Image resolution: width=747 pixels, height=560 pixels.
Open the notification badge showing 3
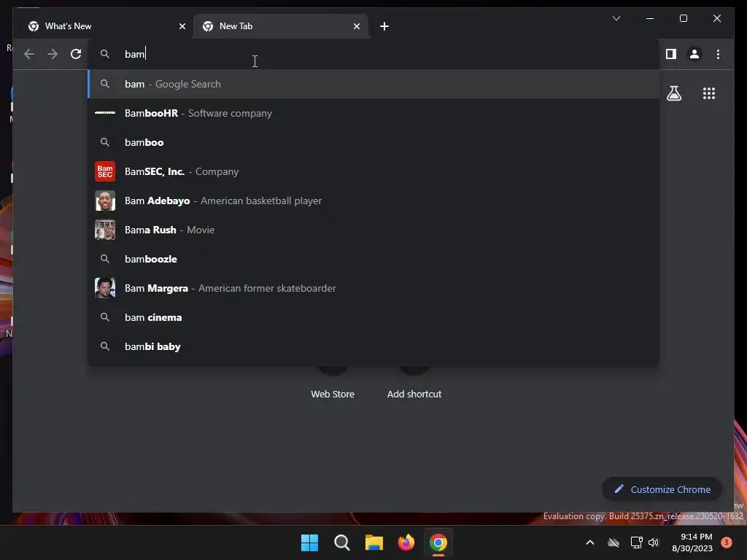tap(727, 542)
